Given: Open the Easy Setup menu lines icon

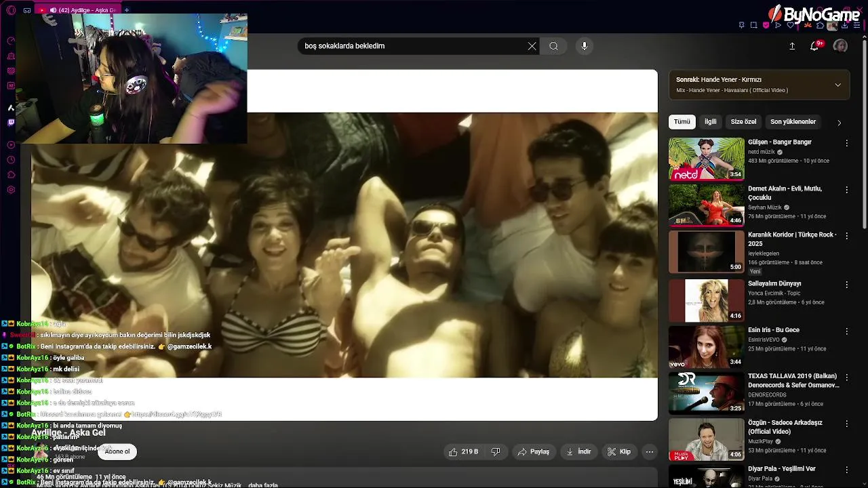Looking at the screenshot, I should (x=856, y=25).
